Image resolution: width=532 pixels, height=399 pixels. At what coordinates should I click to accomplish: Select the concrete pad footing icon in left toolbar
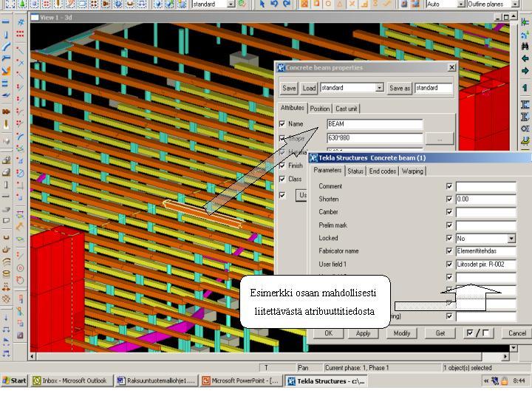[6, 160]
